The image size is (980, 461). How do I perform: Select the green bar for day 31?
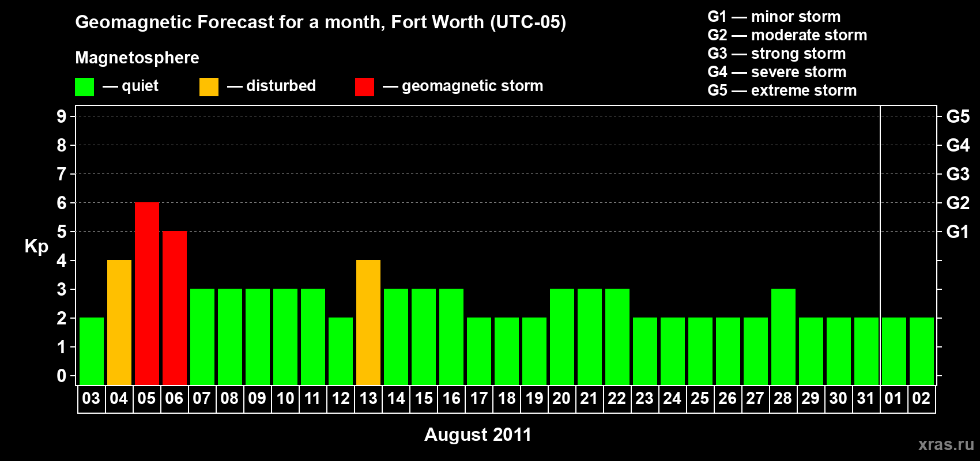(x=866, y=351)
